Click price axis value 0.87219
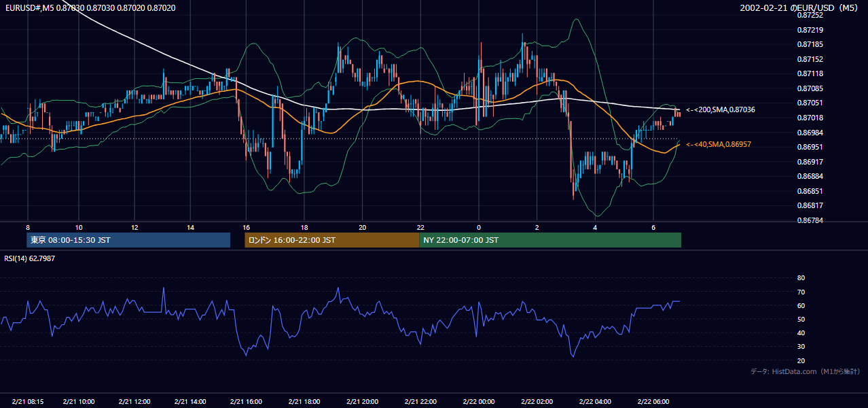 click(x=810, y=30)
